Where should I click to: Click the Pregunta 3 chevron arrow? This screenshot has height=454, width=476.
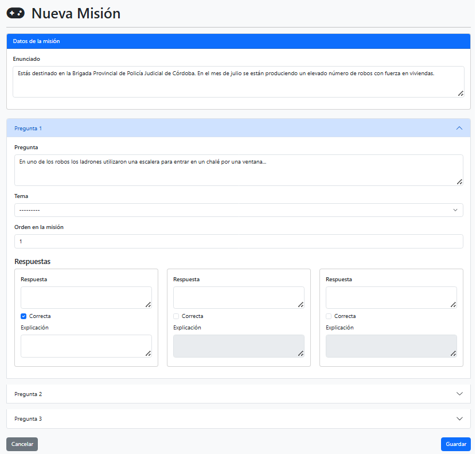coord(459,418)
